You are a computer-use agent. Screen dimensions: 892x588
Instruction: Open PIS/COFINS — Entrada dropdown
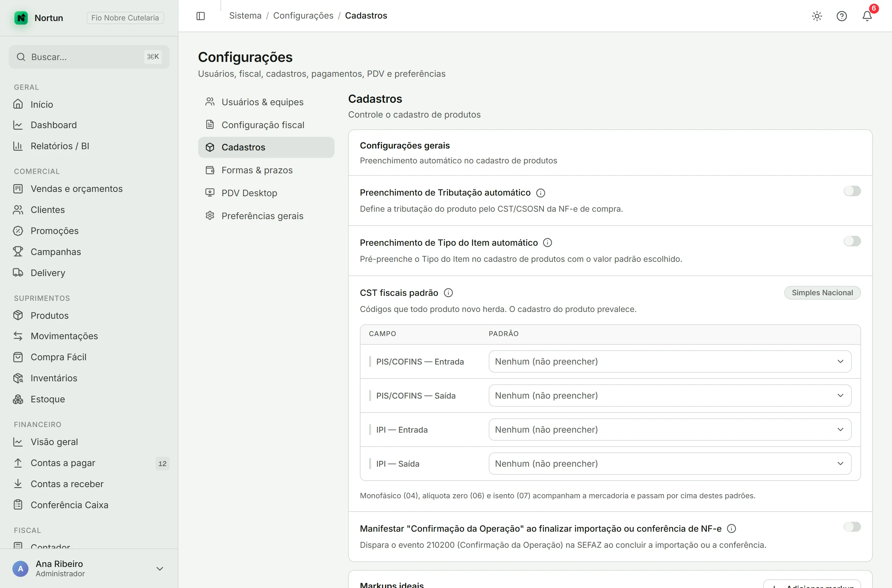pos(670,361)
